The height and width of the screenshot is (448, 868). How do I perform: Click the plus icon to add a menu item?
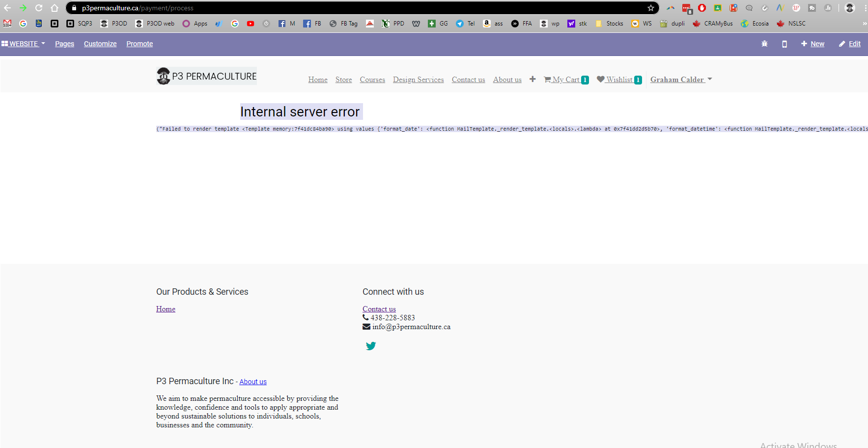532,79
